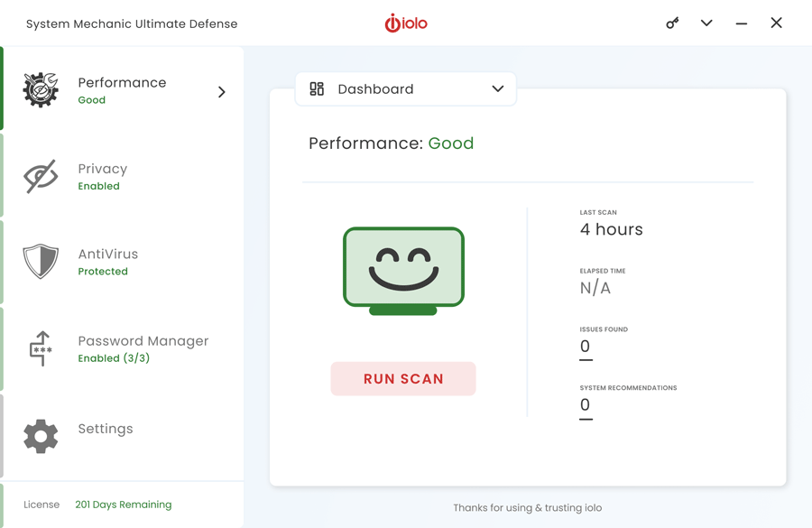View the Issues Found count 0
The height and width of the screenshot is (528, 812).
(x=586, y=346)
